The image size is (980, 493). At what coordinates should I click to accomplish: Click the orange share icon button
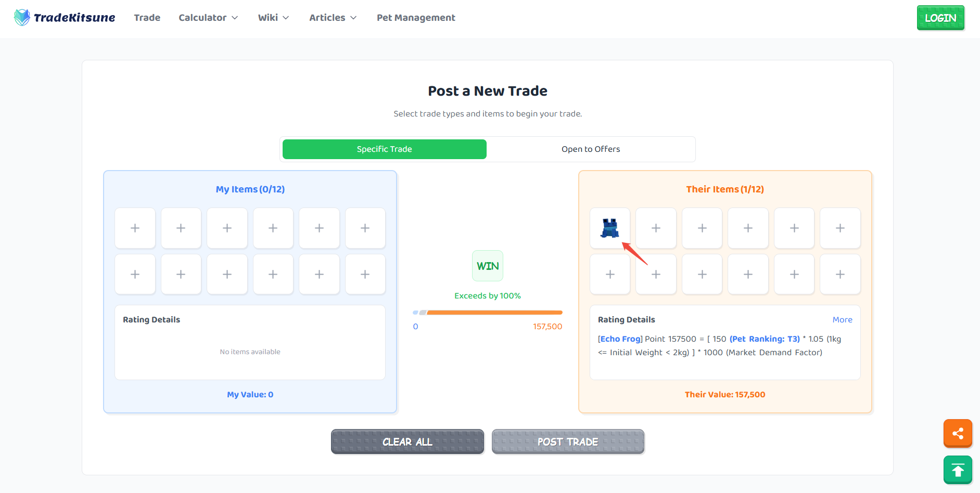pyautogui.click(x=958, y=433)
